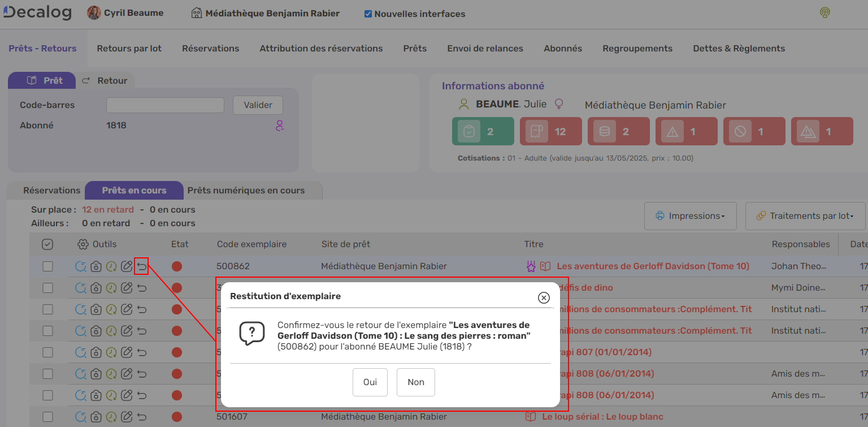
Task: Click the return arrow for Le loup sérial
Action: click(x=141, y=416)
